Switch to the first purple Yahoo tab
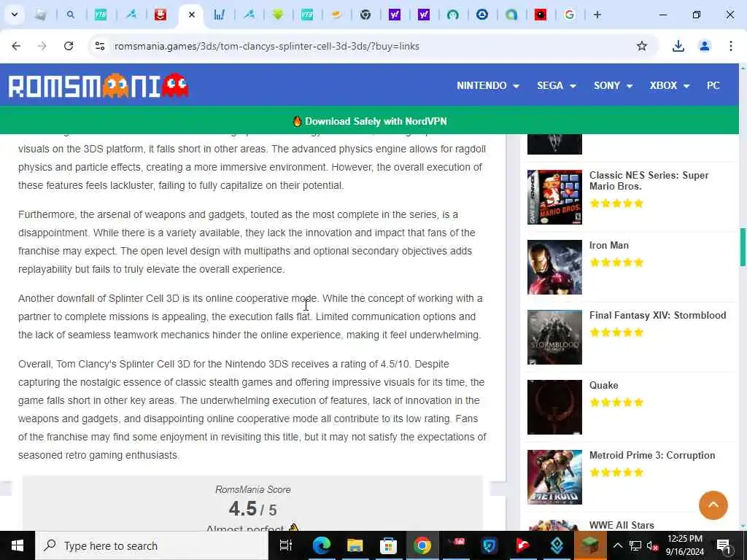 pos(395,15)
